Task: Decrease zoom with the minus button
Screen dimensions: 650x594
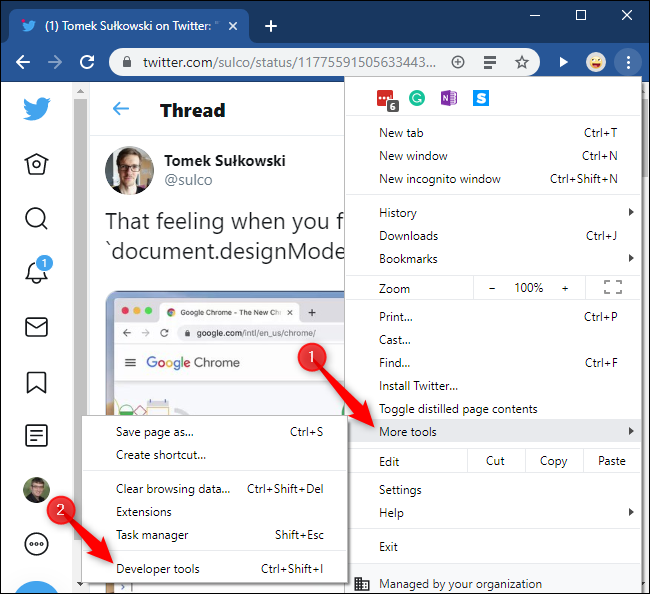Action: [492, 288]
